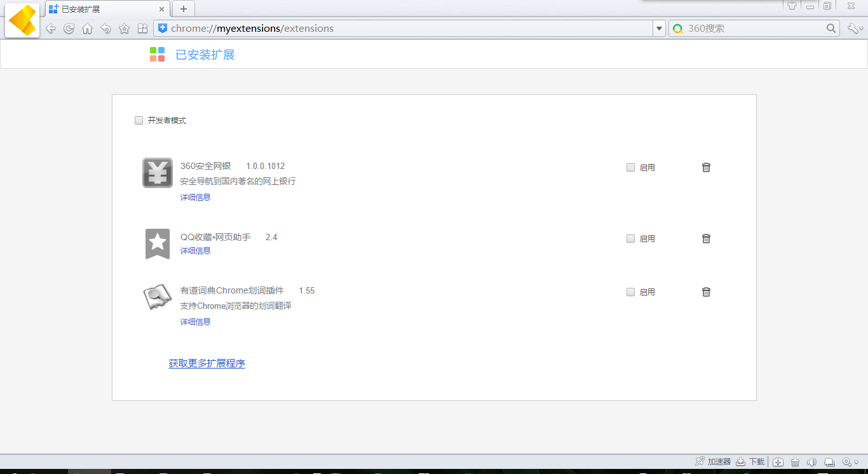Tick 启用 for the QQ收藏•网页助手 extension

point(630,239)
